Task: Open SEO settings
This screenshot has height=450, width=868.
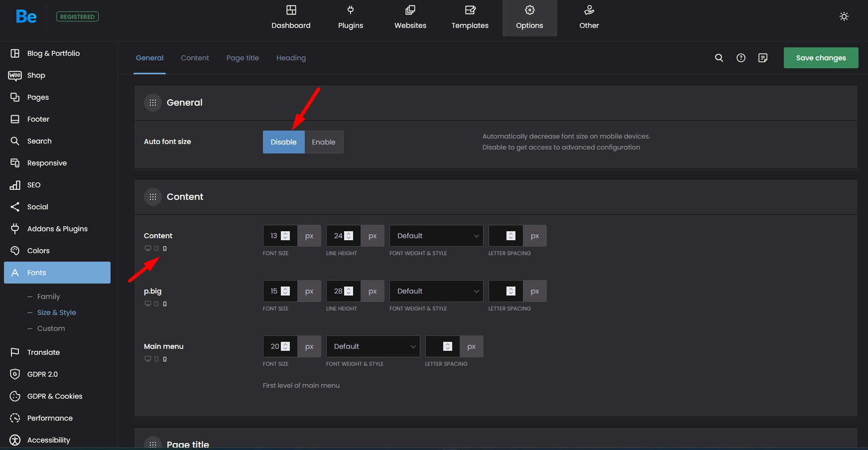Action: (x=57, y=185)
